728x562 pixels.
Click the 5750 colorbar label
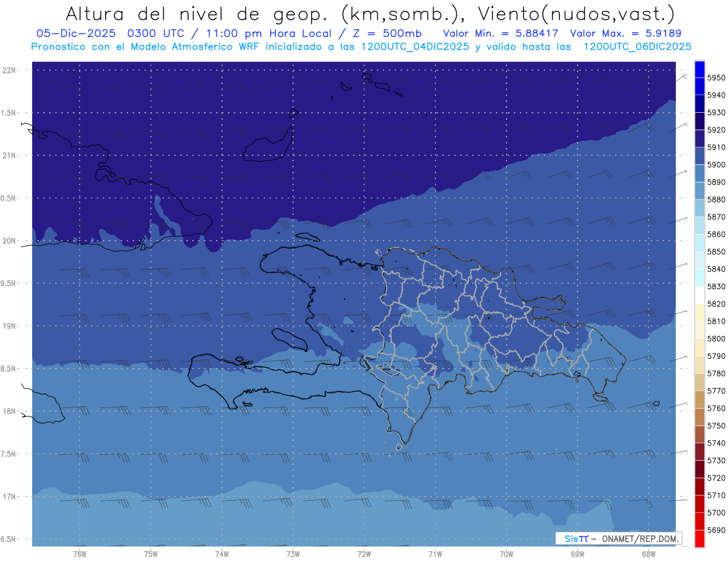716,426
